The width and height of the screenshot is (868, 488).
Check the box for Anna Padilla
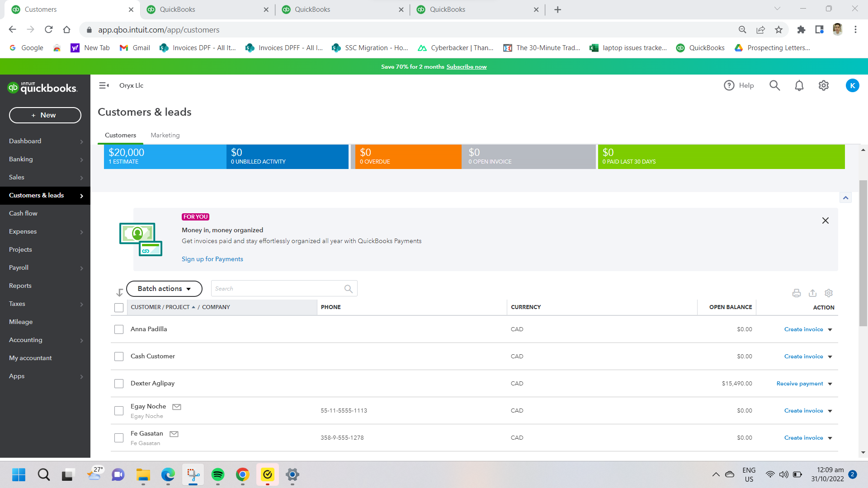[119, 329]
